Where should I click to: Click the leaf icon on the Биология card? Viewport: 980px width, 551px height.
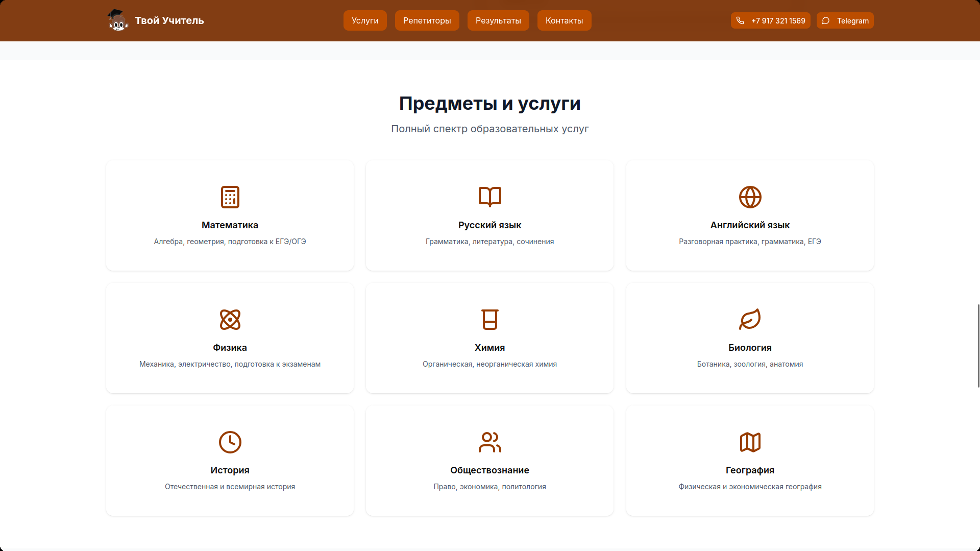coord(750,320)
